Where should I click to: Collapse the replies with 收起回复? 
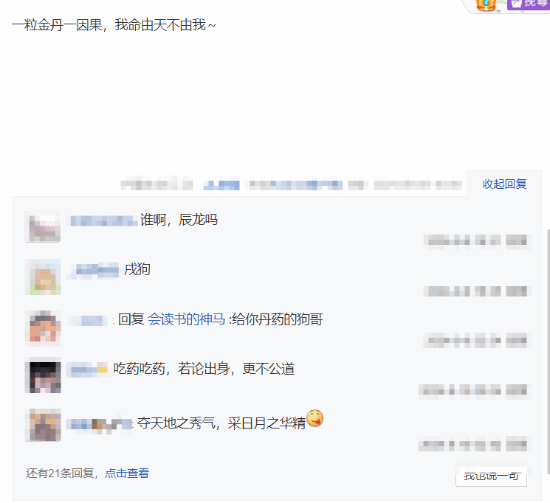click(x=504, y=184)
